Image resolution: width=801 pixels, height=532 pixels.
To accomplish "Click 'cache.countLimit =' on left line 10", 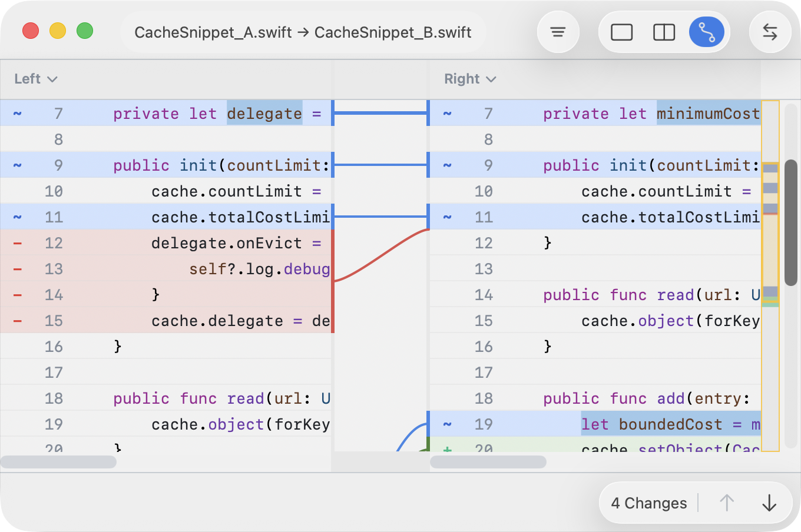I will 236,191.
